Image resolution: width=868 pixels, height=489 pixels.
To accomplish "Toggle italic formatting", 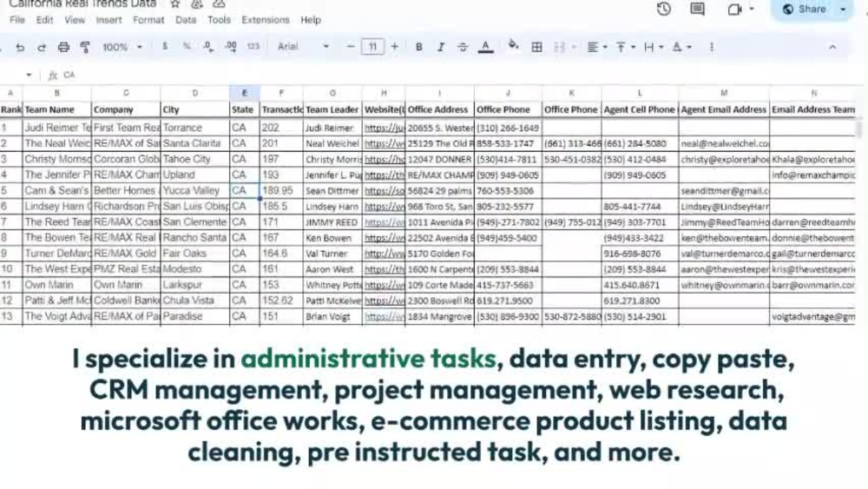I will (441, 47).
